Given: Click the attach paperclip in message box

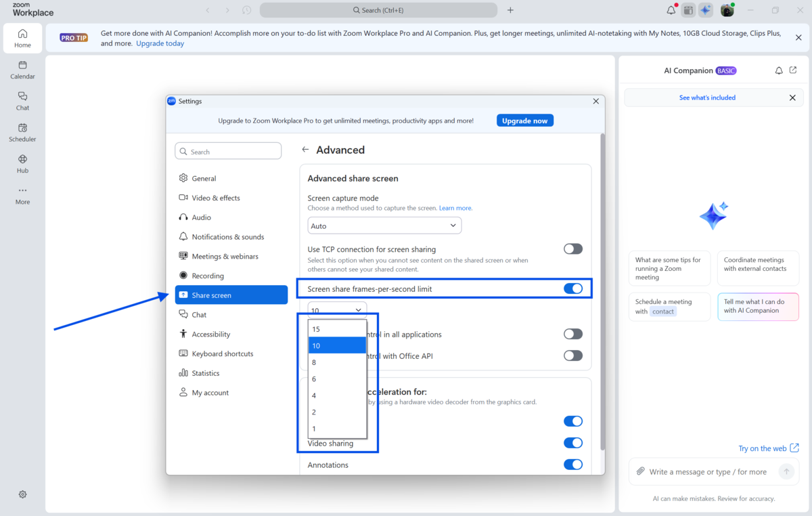Looking at the screenshot, I should 640,471.
